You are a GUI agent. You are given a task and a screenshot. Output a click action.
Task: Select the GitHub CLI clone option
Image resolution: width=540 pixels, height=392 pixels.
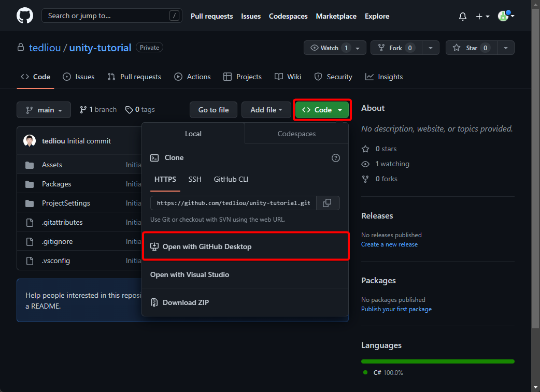point(231,179)
